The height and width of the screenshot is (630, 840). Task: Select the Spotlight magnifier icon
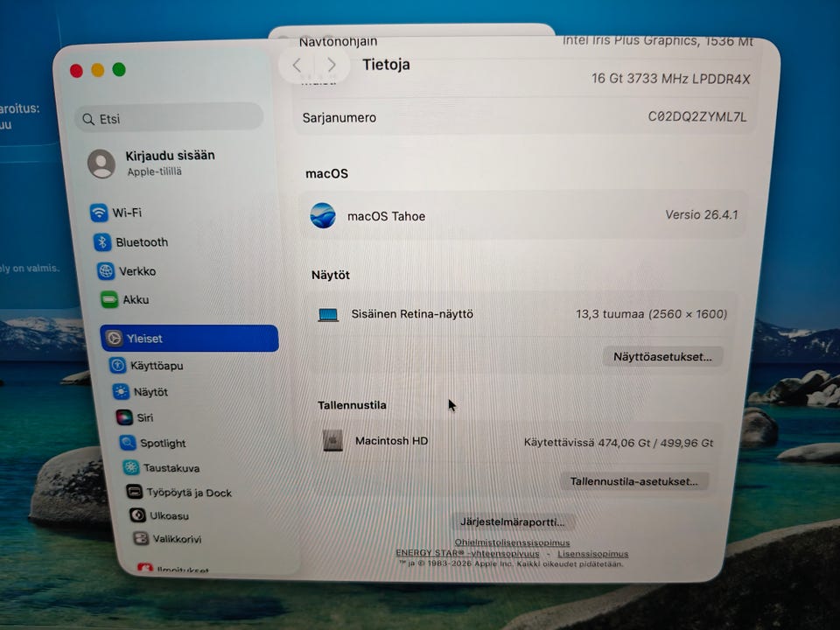[x=128, y=443]
